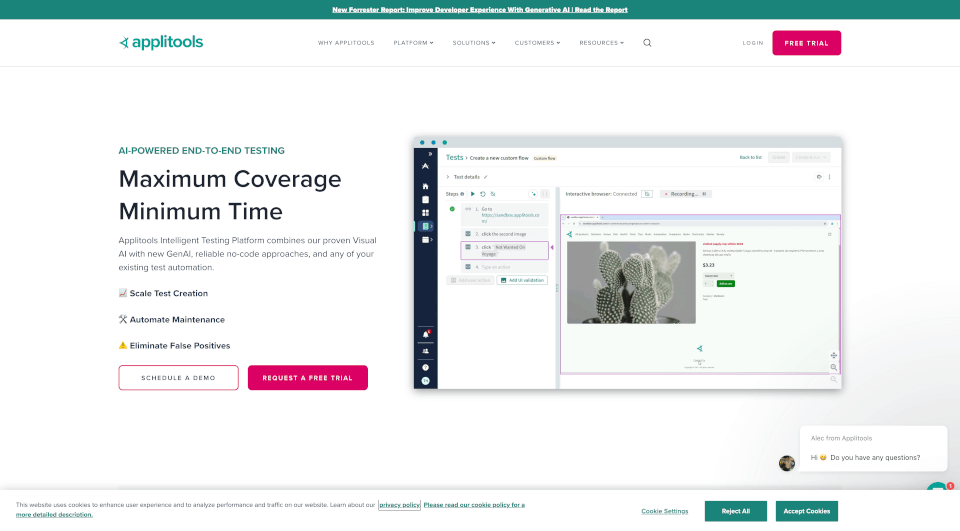Open the Forrester Report banner link
960x531 pixels.
[479, 9]
